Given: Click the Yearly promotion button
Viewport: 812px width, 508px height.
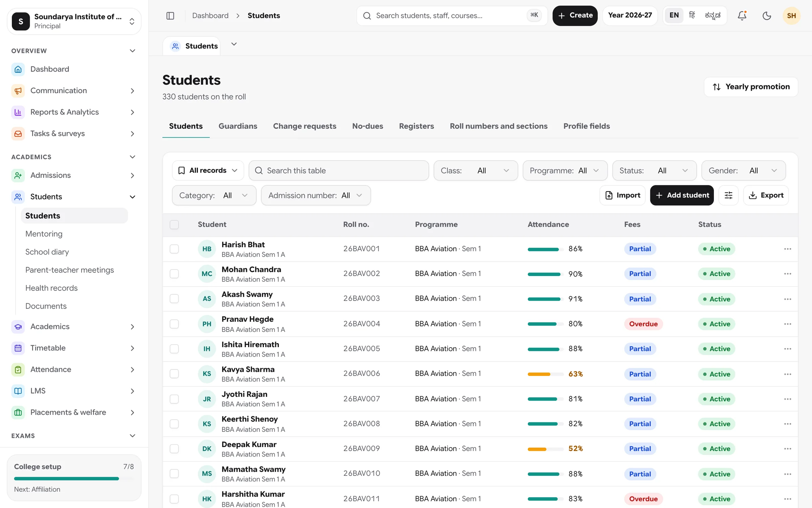Looking at the screenshot, I should (751, 87).
